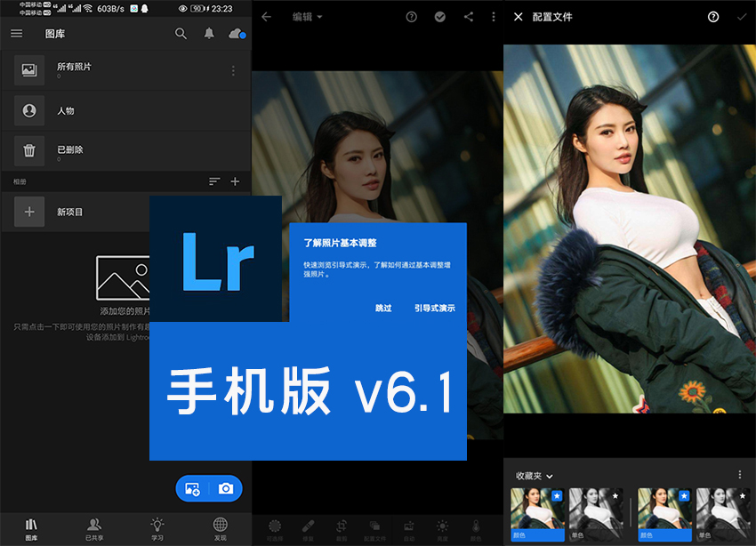Open notifications with the bell icon
756x546 pixels.
point(209,33)
